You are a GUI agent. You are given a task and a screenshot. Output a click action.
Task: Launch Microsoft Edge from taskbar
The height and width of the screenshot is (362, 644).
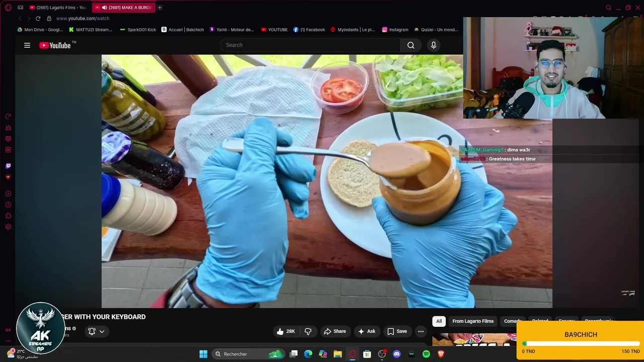click(308, 354)
